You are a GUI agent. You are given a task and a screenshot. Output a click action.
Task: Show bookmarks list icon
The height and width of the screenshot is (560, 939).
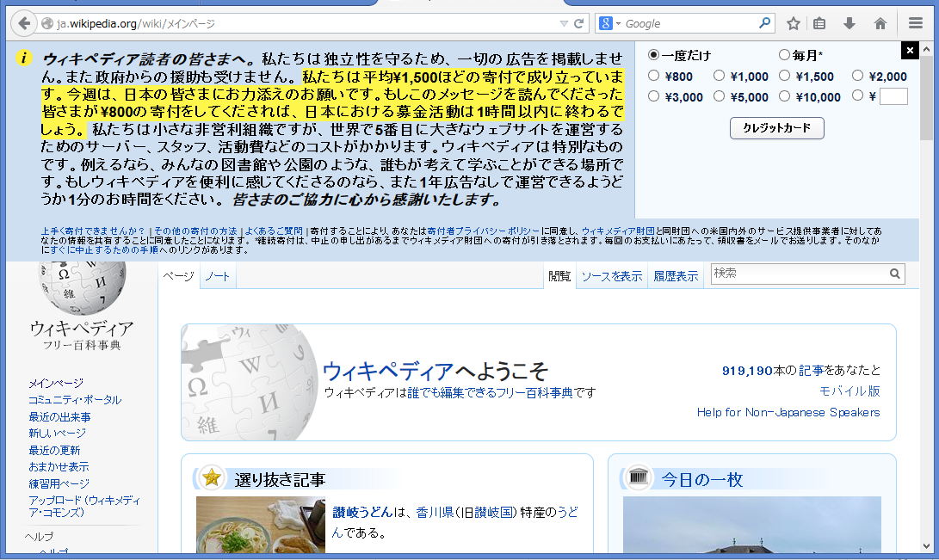pyautogui.click(x=819, y=23)
